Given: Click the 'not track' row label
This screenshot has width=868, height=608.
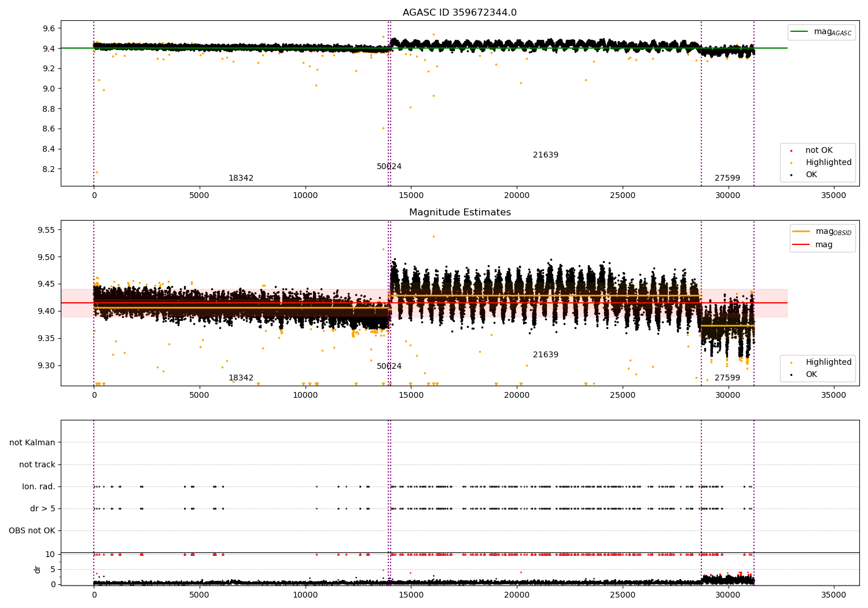Looking at the screenshot, I should (37, 465).
